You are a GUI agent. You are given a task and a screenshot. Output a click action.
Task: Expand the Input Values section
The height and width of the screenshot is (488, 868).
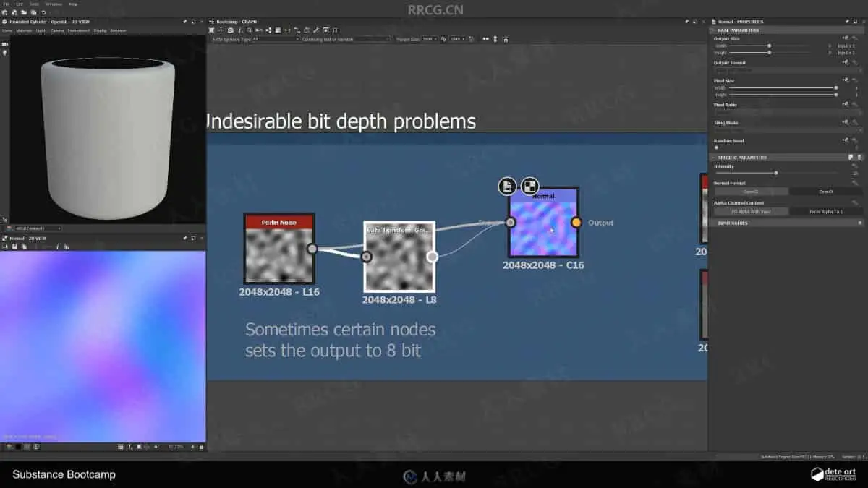[787, 223]
